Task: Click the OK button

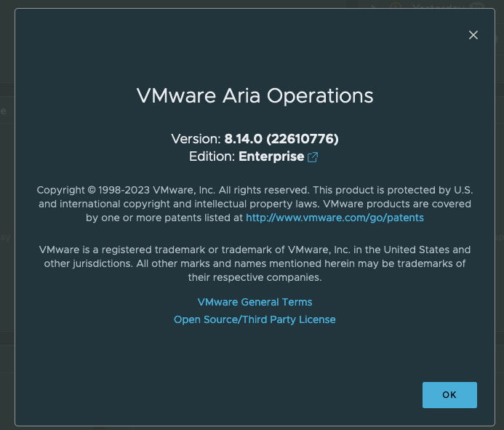Action: pyautogui.click(x=449, y=395)
